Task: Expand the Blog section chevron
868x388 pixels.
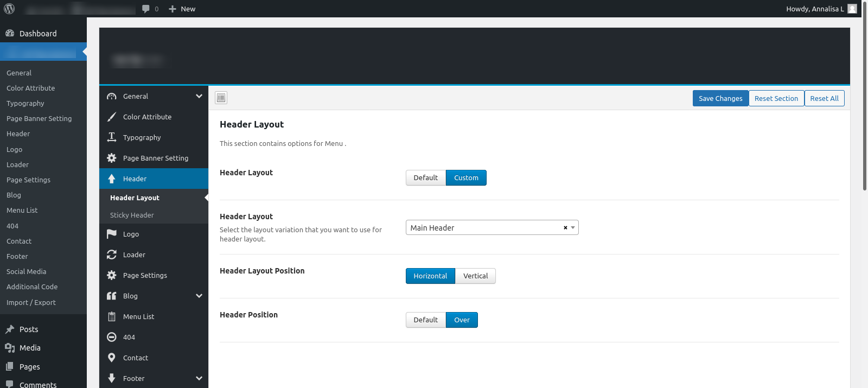Action: 199,296
